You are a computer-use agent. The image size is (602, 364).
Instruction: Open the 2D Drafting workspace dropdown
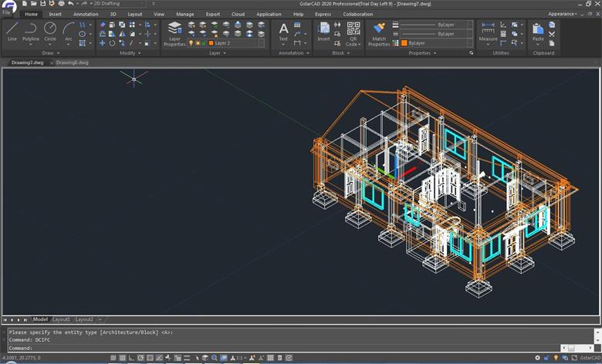120,3
